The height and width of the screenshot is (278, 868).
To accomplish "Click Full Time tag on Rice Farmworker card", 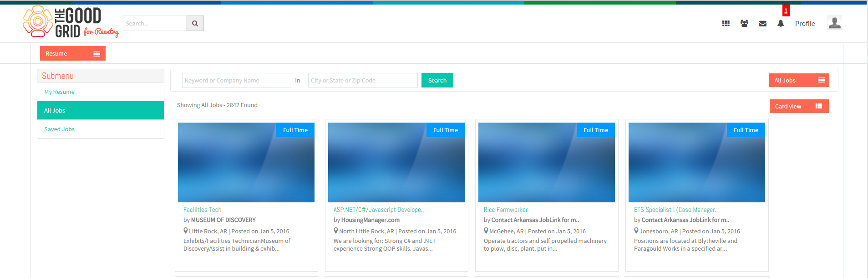I will click(x=596, y=130).
